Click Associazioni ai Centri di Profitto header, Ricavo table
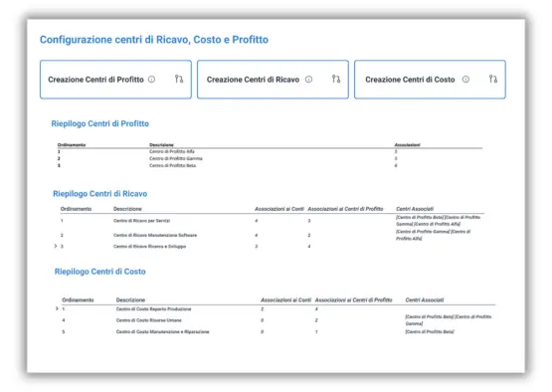552x392 pixels. [345, 209]
